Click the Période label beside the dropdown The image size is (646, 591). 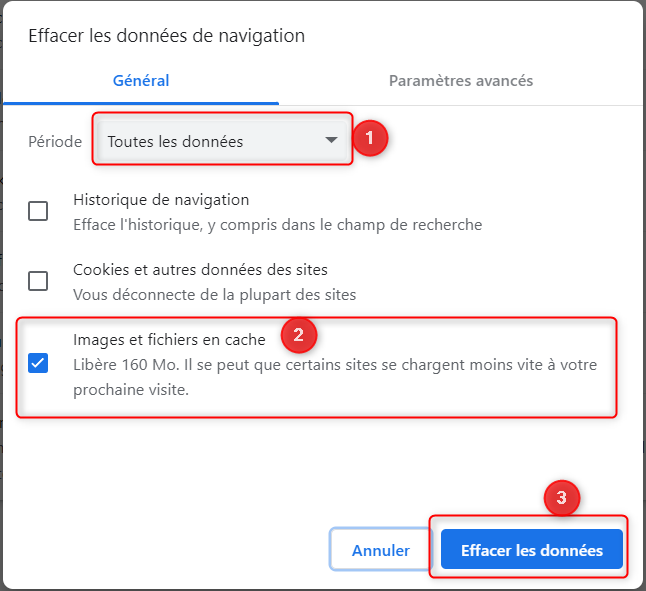55,142
